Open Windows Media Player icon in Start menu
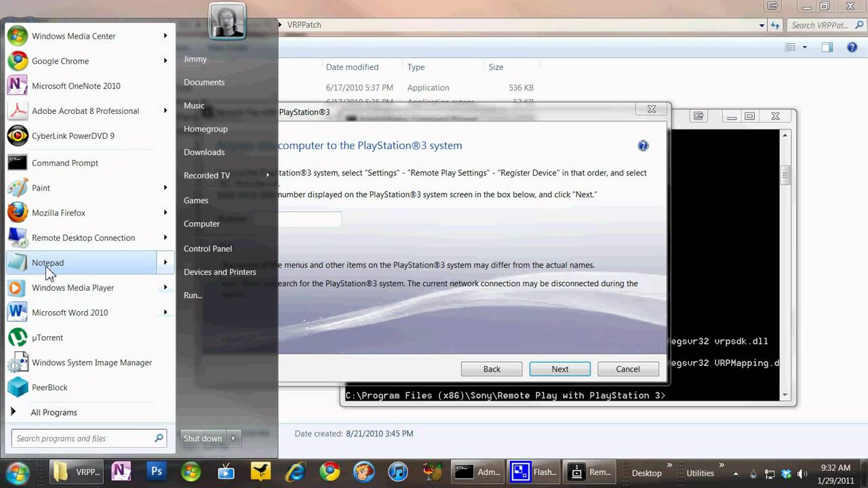 click(18, 287)
